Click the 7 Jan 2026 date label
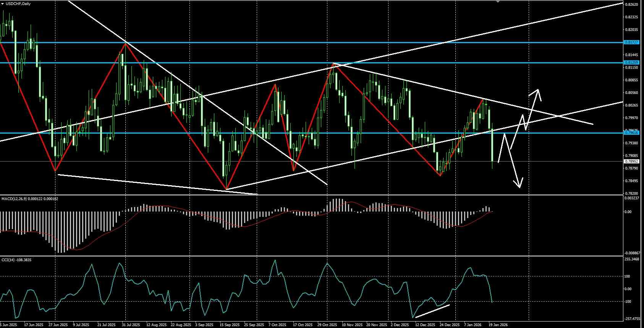 pyautogui.click(x=472, y=325)
